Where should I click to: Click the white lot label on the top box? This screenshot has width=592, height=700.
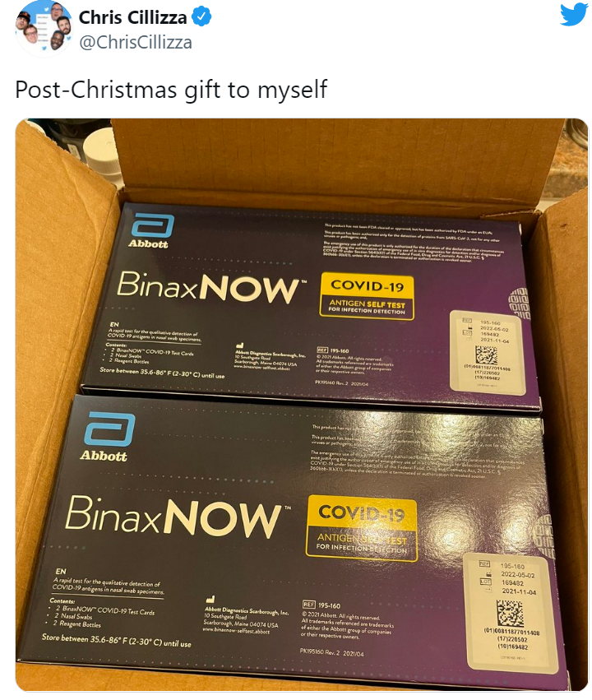coord(488,352)
